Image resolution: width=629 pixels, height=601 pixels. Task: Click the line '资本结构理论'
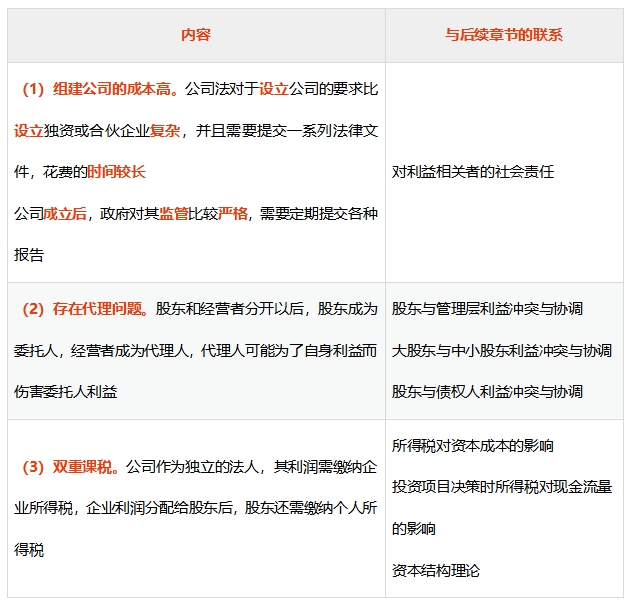click(436, 570)
